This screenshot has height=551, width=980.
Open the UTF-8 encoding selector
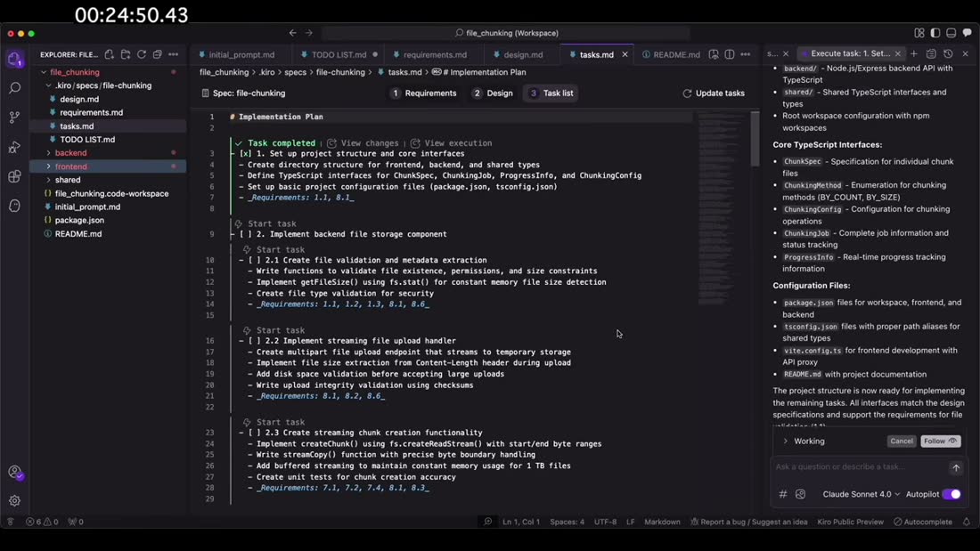pos(605,522)
